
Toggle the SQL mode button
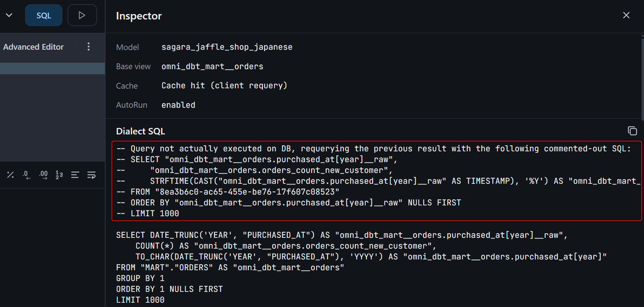(x=44, y=15)
